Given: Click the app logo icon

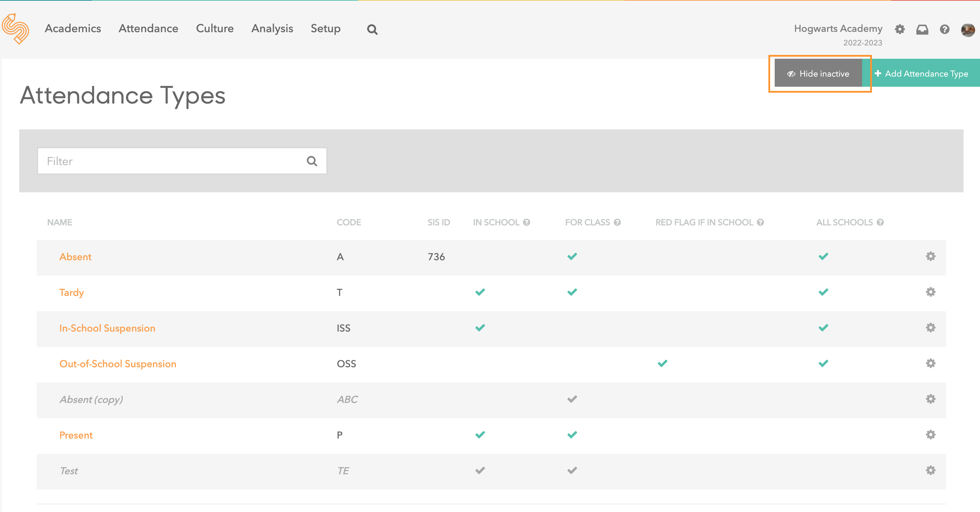Looking at the screenshot, I should (16, 29).
